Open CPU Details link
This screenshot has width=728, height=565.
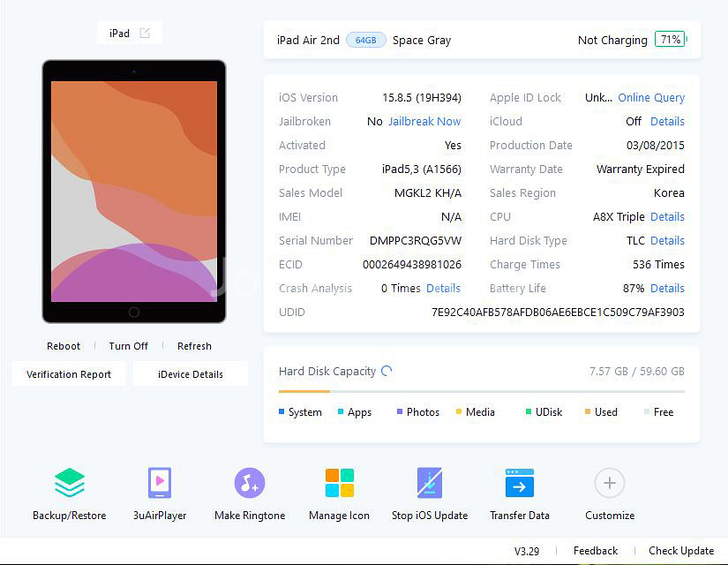pyautogui.click(x=667, y=217)
